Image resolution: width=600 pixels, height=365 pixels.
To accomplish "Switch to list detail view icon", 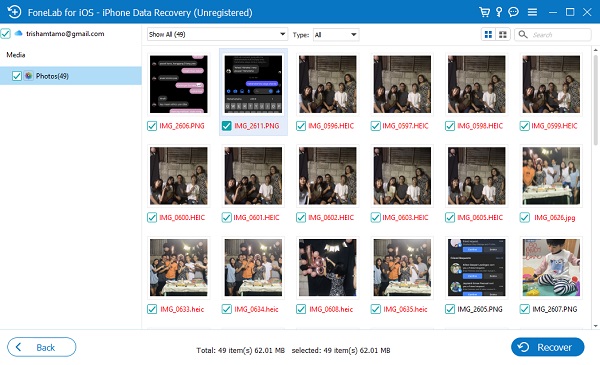I will point(503,35).
